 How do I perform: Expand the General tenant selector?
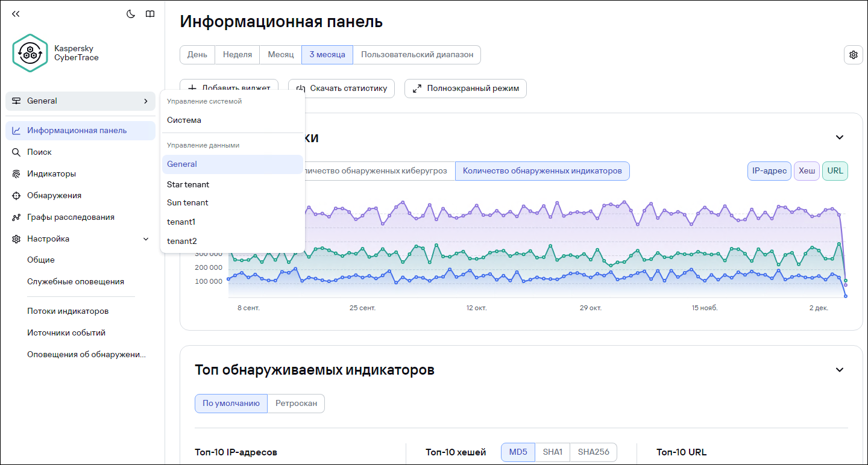[x=80, y=101]
